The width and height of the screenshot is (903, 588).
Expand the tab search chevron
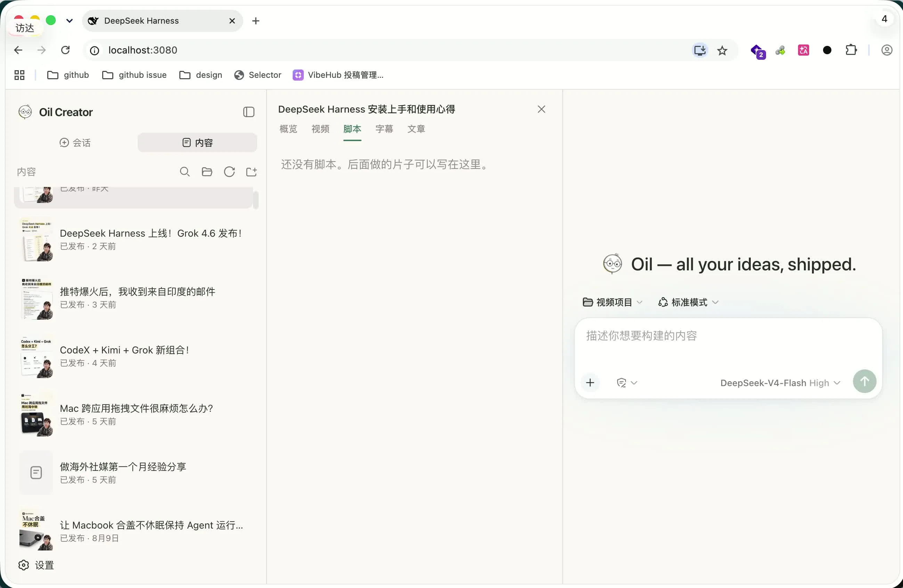pyautogui.click(x=70, y=21)
